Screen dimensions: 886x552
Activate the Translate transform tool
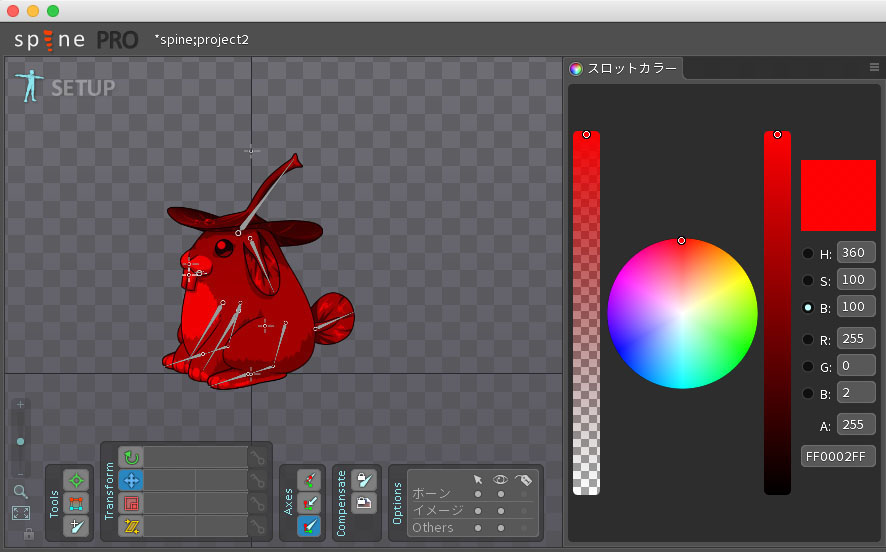click(x=131, y=480)
